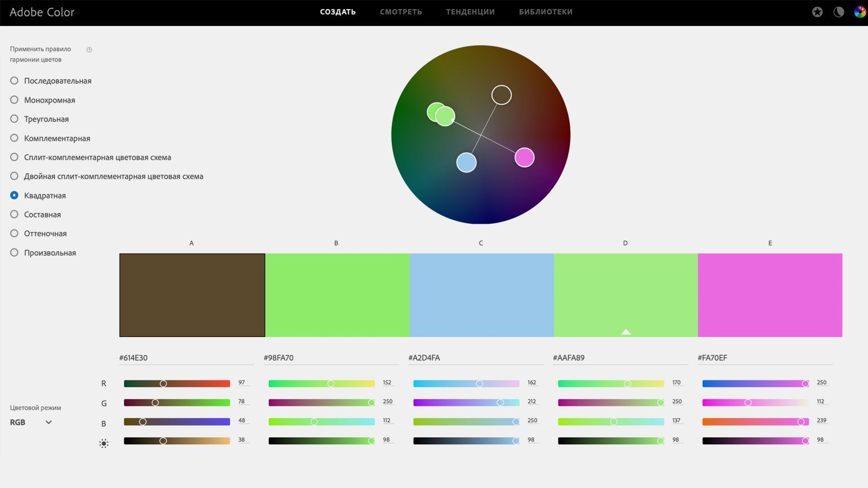Click base color triangle marker on swatch D
The height and width of the screenshot is (488, 868).
click(x=626, y=332)
